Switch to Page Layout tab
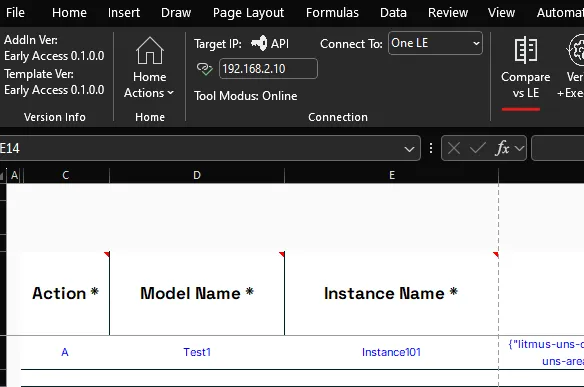 pos(248,13)
